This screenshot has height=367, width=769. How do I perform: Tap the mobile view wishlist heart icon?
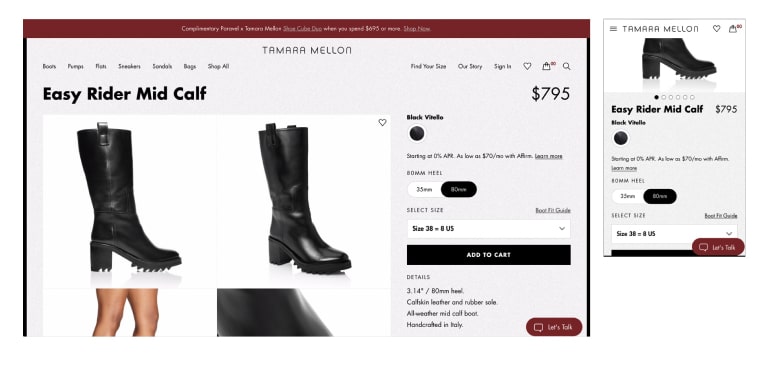pyautogui.click(x=717, y=29)
